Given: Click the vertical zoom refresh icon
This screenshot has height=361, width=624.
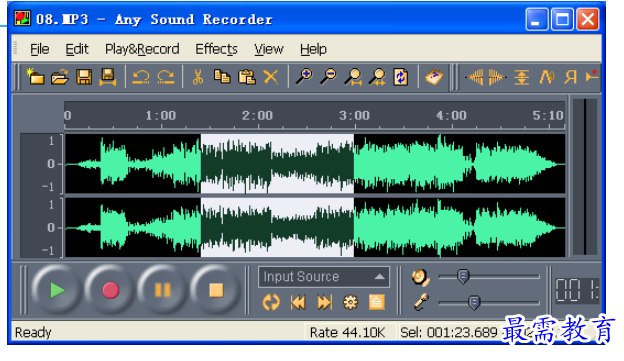Looking at the screenshot, I should (x=401, y=77).
